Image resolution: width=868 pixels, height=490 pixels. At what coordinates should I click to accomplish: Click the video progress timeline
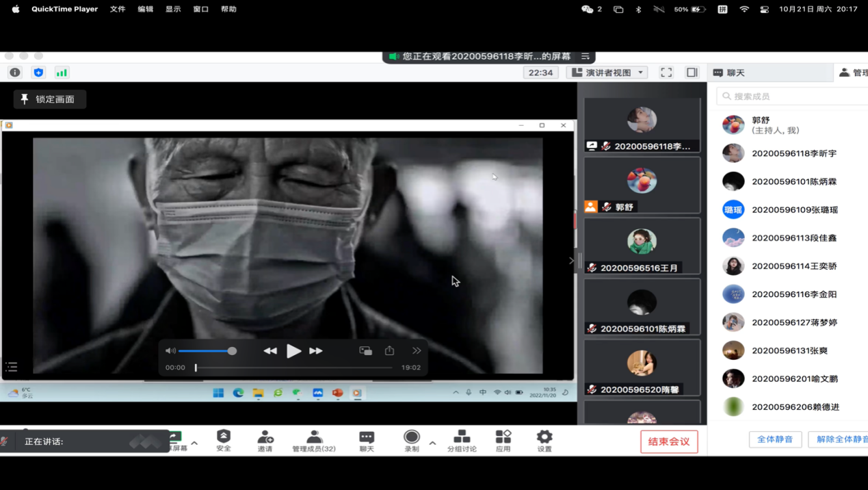(293, 367)
